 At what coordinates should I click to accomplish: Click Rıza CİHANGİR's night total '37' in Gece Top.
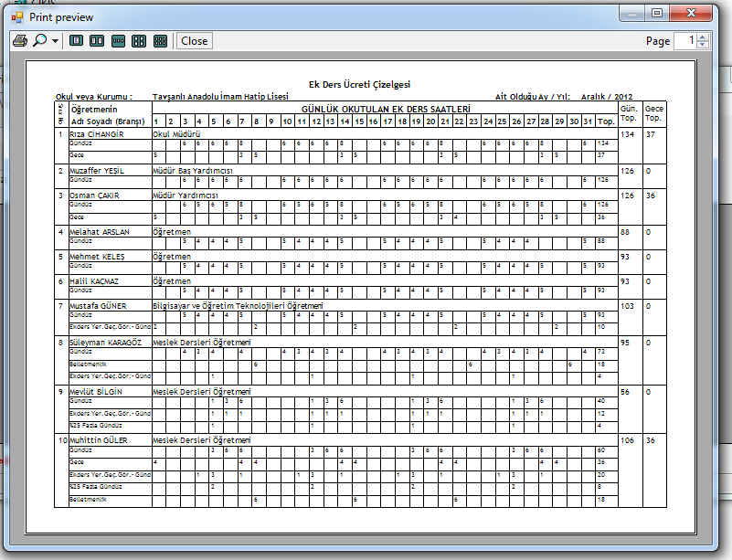(x=651, y=134)
